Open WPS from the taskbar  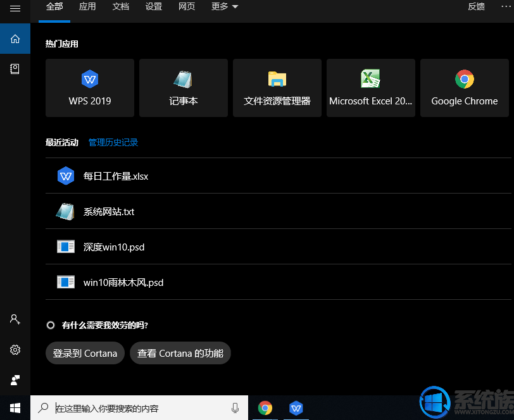[296, 408]
